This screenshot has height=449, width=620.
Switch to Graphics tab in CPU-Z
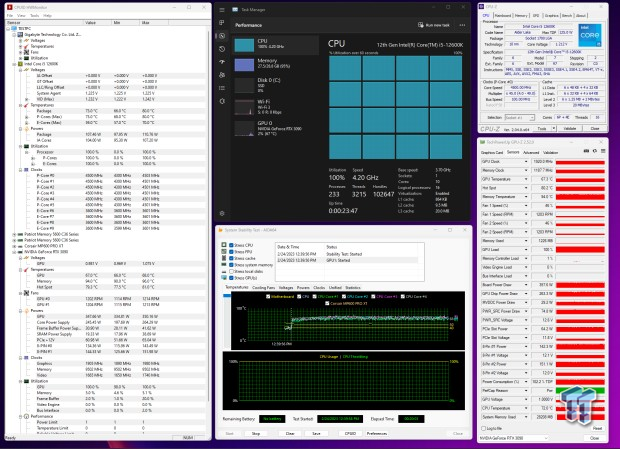point(551,15)
